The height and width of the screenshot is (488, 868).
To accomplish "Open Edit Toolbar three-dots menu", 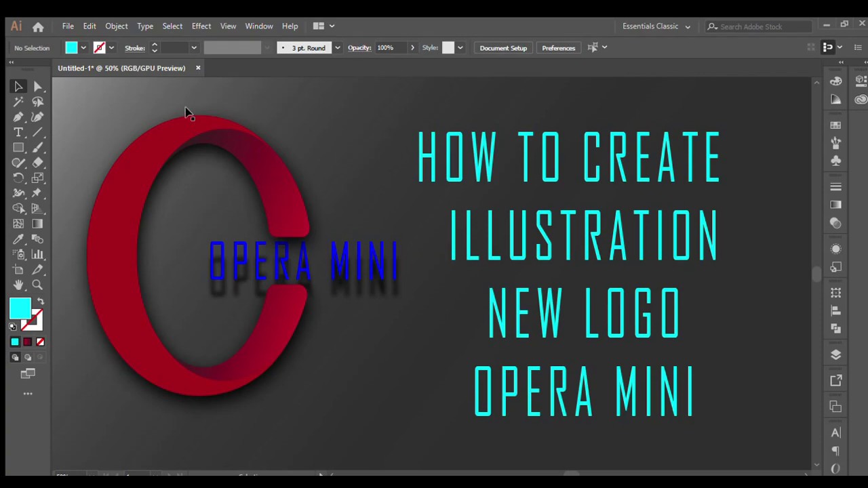I will point(28,394).
